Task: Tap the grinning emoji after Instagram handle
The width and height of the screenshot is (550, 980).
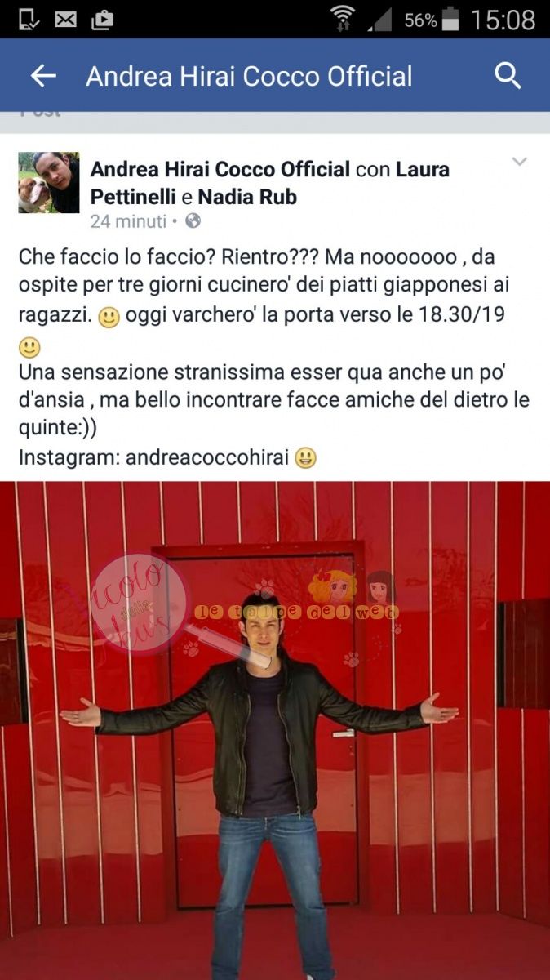Action: (x=307, y=458)
